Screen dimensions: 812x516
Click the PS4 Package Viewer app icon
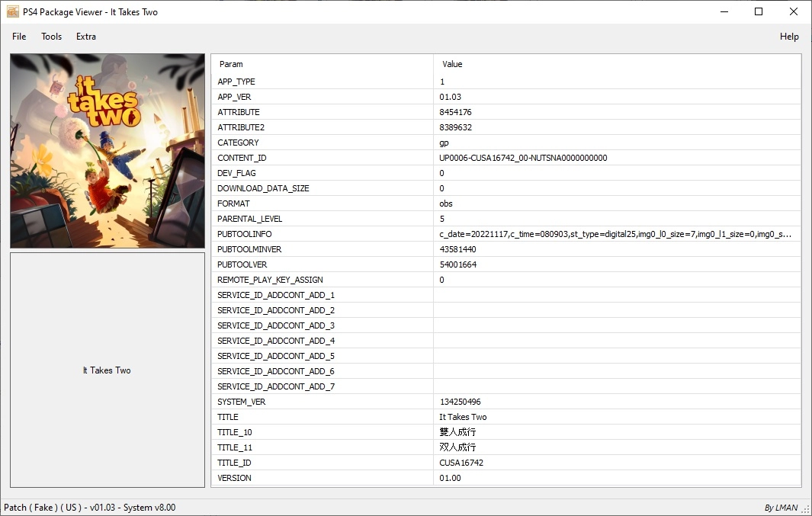[13, 11]
